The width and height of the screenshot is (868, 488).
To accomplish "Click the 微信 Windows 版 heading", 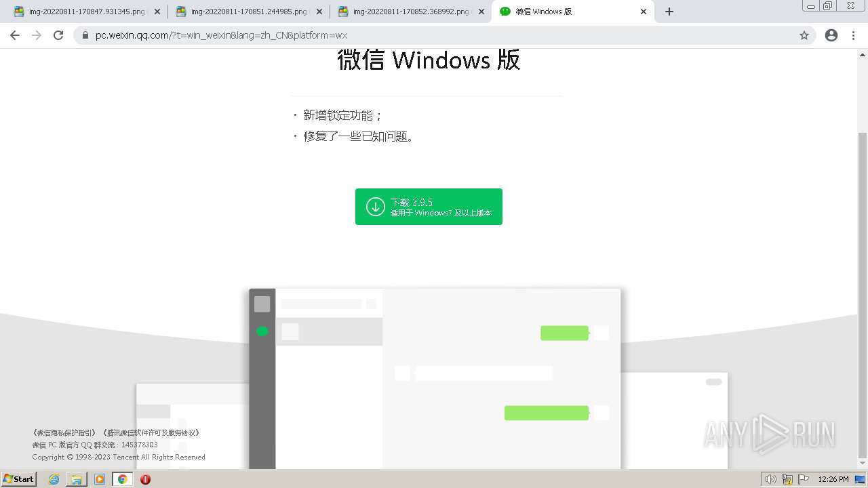I will click(x=429, y=60).
